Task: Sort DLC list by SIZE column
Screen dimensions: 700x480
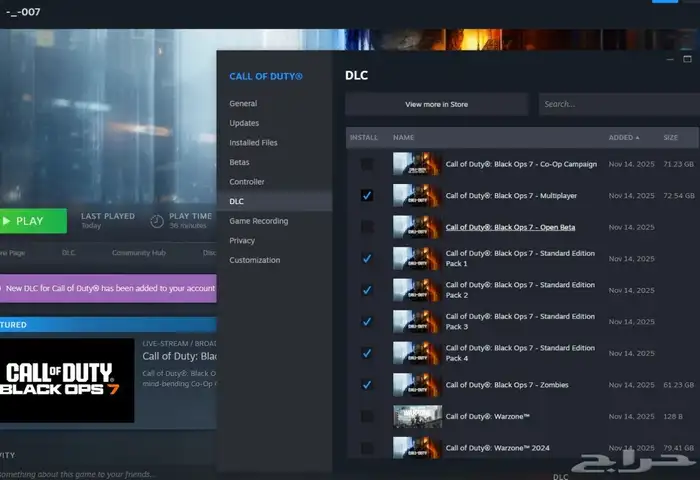Action: coord(671,138)
